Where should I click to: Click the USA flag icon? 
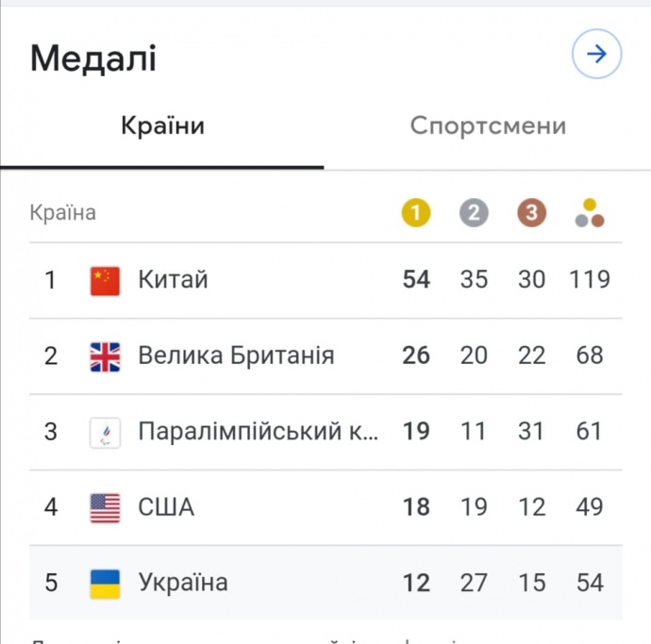click(x=105, y=508)
